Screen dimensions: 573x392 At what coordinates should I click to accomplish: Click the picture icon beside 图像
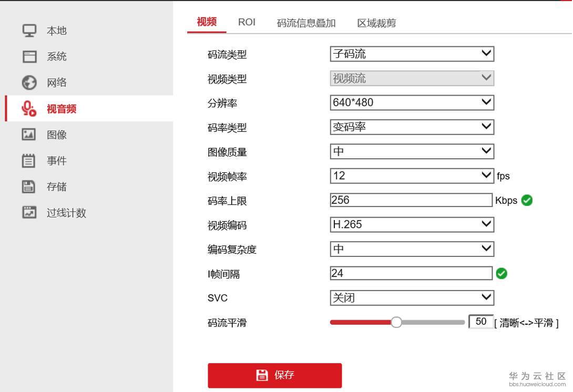click(29, 135)
